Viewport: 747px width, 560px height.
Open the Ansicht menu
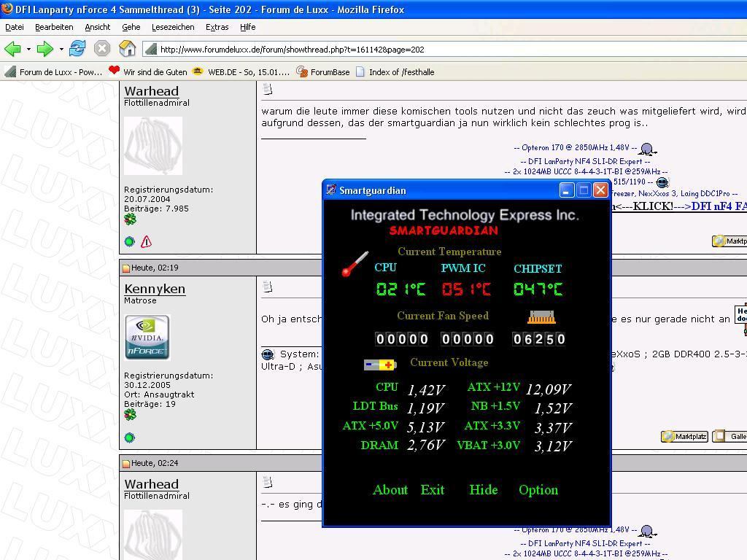pyautogui.click(x=97, y=27)
